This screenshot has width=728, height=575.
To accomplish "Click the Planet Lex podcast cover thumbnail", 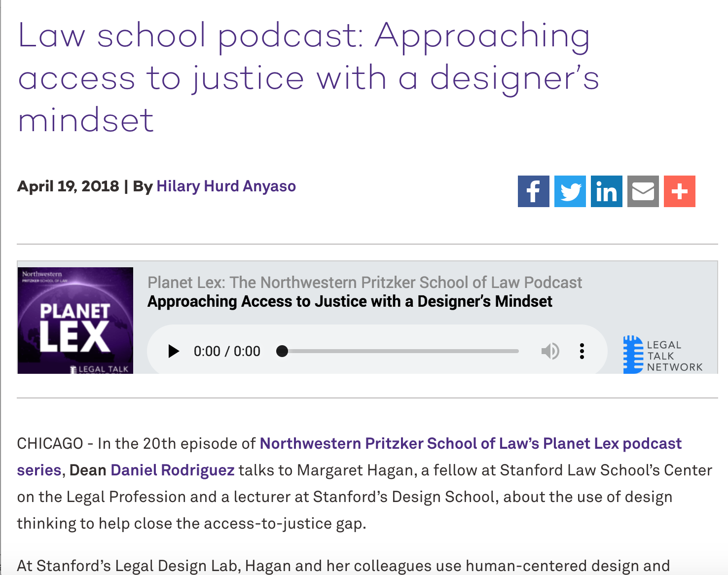I will (x=75, y=321).
